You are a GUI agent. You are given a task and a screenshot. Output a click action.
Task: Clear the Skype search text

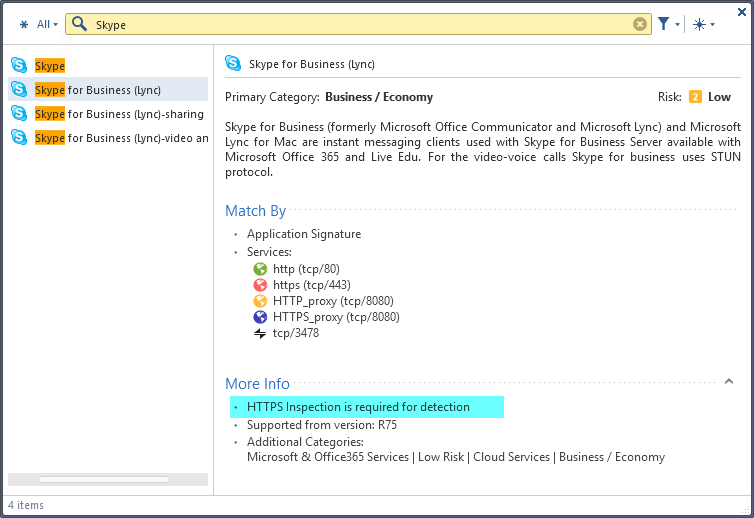click(640, 24)
